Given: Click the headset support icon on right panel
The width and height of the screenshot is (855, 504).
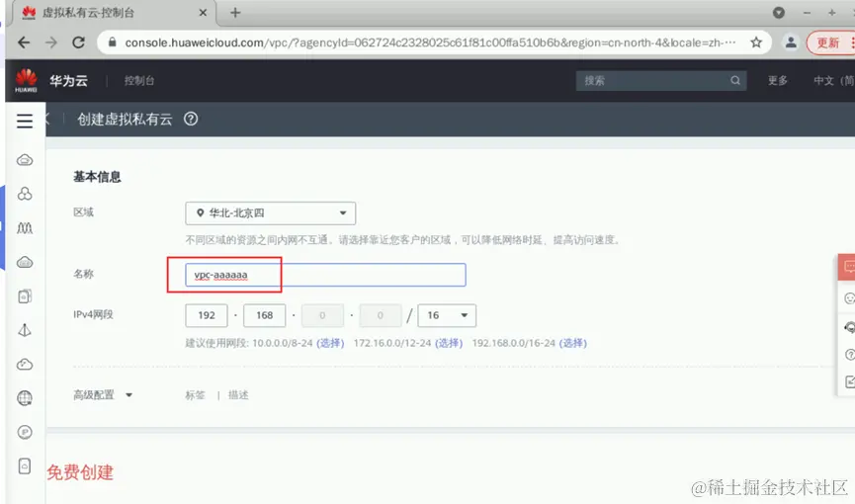Looking at the screenshot, I should pyautogui.click(x=849, y=327).
